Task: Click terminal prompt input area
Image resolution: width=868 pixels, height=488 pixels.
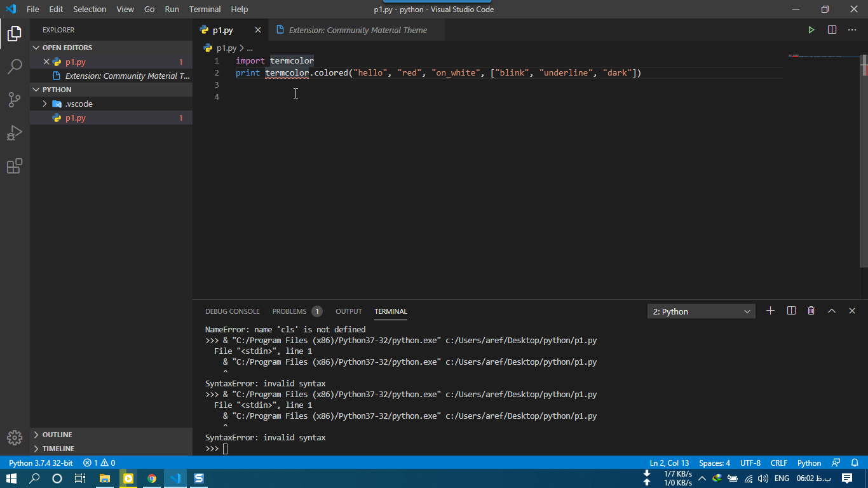Action: click(225, 449)
